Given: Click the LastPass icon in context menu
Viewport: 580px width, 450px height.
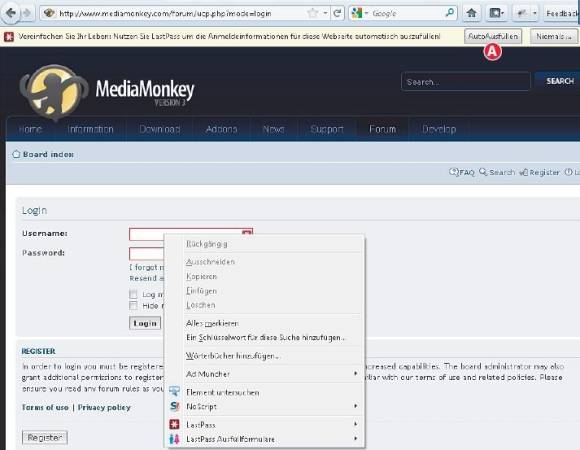Looking at the screenshot, I should 174,424.
